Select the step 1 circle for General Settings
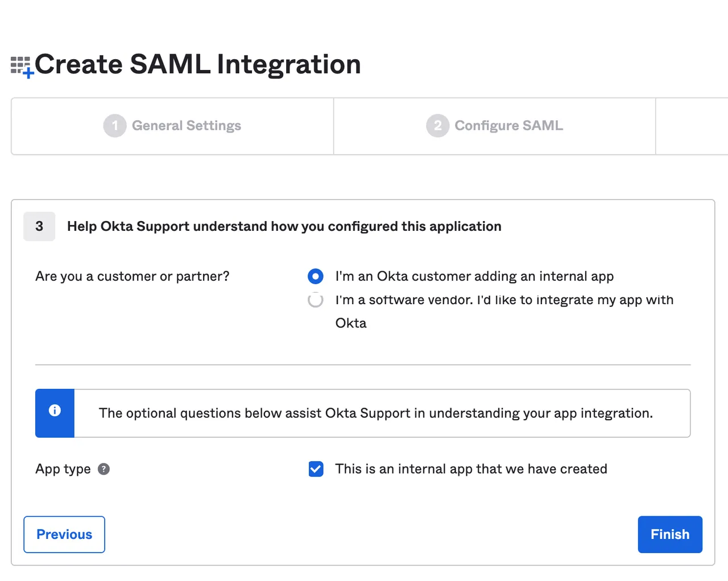Image resolution: width=728 pixels, height=581 pixels. (x=115, y=126)
